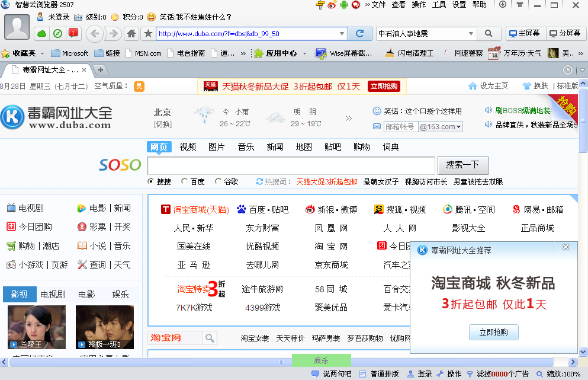Open the 查看 menu

[x=399, y=5]
